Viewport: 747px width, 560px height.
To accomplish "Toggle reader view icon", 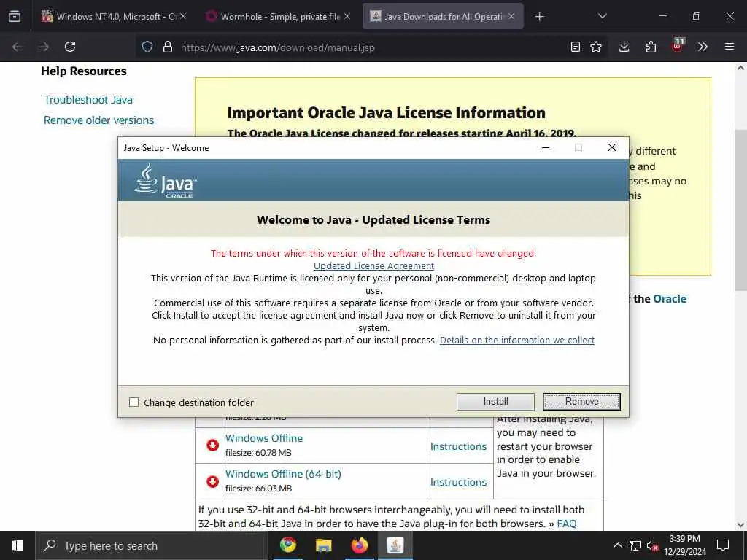I will tap(576, 47).
